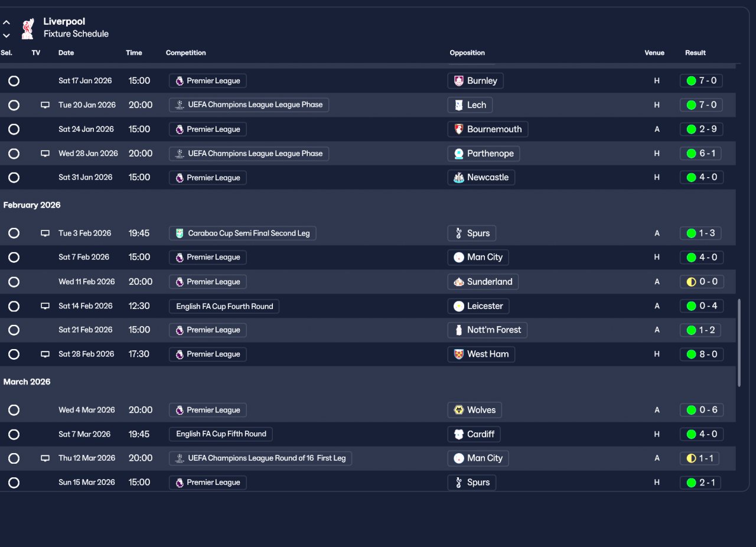Viewport: 756px width, 547px height.
Task: Select the Newcastle fixture radio button
Action: (x=14, y=178)
